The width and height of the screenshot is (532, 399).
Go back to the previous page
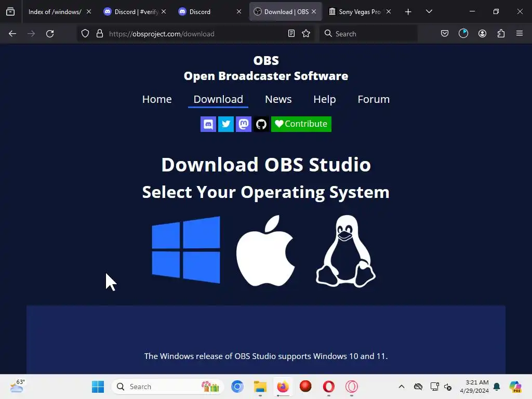click(x=12, y=34)
